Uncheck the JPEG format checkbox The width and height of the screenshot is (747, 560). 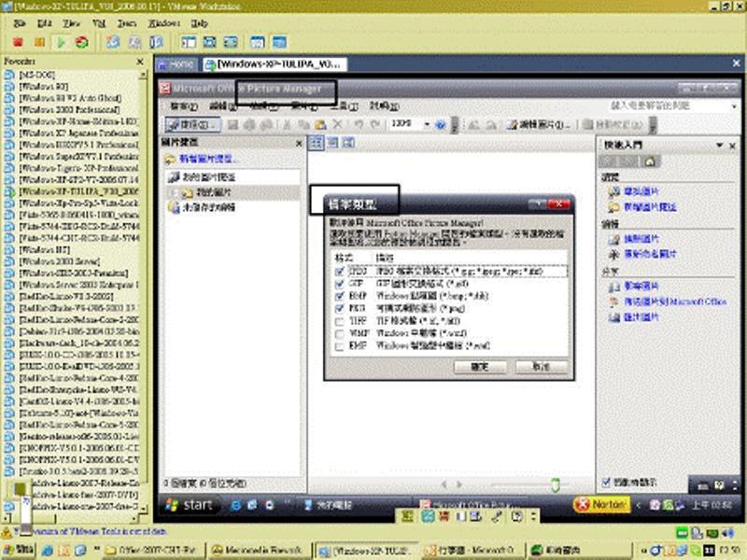click(339, 272)
